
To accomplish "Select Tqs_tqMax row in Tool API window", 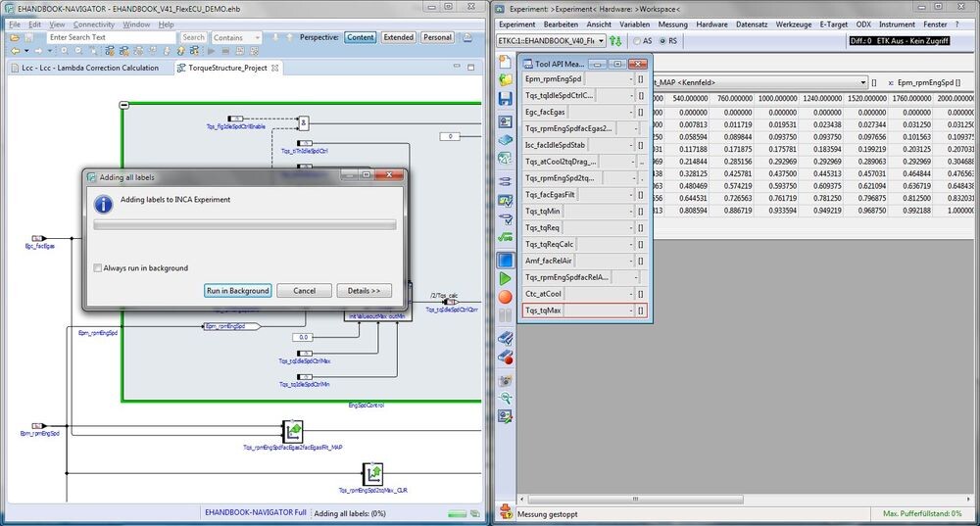I will click(584, 310).
